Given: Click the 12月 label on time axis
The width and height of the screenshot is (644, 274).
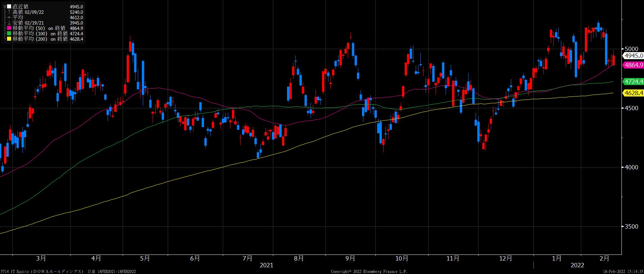Looking at the screenshot, I should click(506, 258).
